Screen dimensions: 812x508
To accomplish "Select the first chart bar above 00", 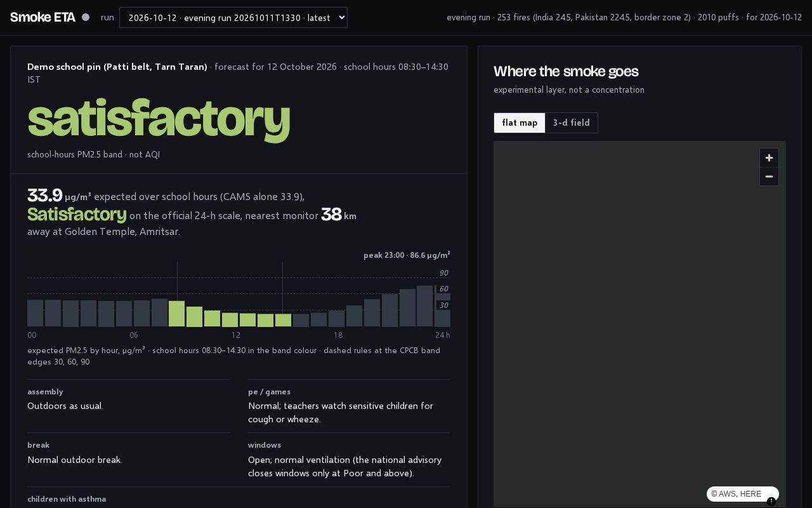I will (x=35, y=313).
